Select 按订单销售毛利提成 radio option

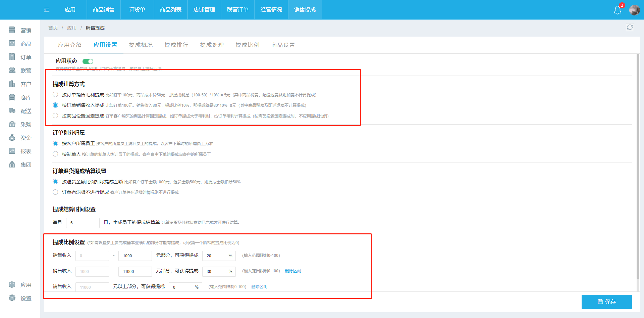(x=56, y=95)
